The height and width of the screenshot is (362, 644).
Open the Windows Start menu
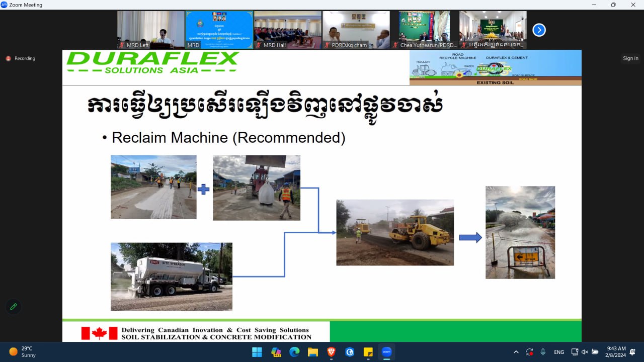coord(257,352)
